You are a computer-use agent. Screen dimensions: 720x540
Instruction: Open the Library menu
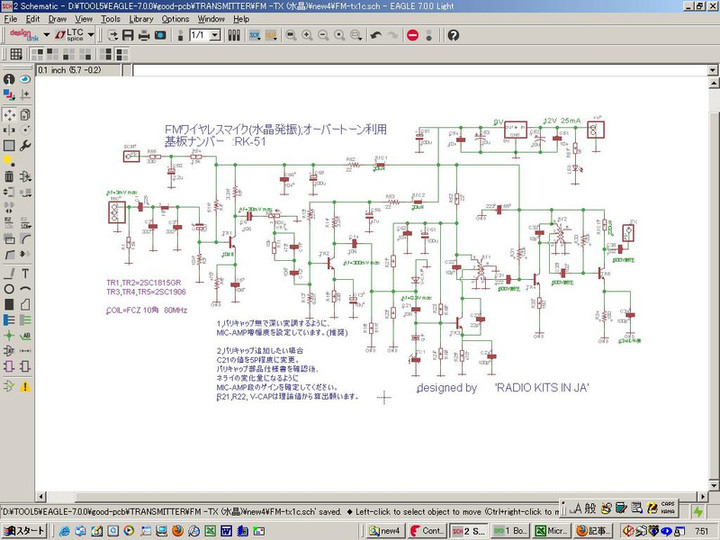141,18
